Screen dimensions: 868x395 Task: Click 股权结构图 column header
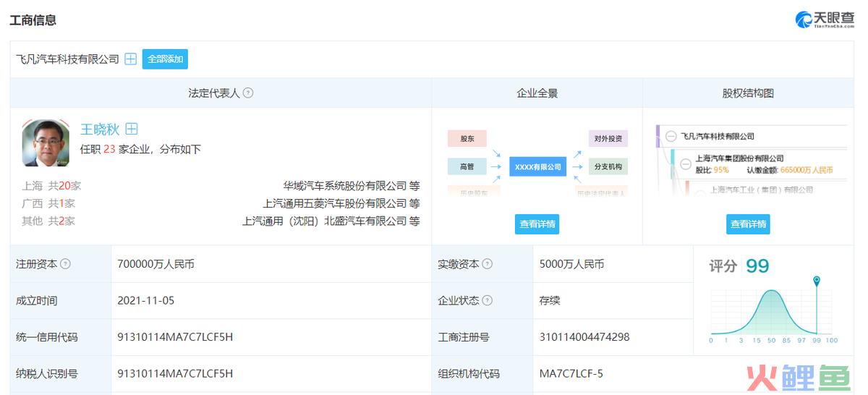coord(748,93)
